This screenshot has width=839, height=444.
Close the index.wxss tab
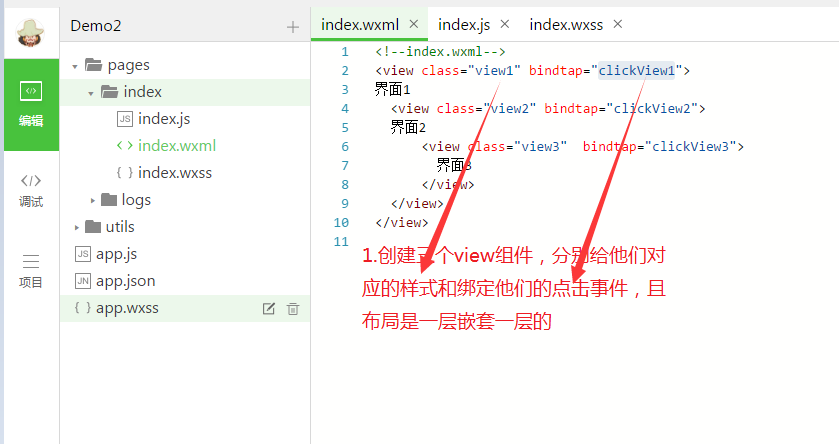click(617, 23)
